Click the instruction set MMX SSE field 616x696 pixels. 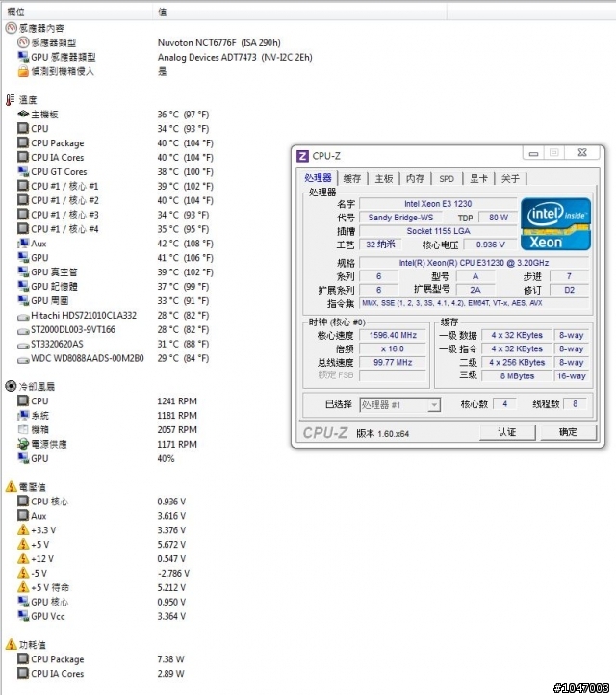click(474, 303)
